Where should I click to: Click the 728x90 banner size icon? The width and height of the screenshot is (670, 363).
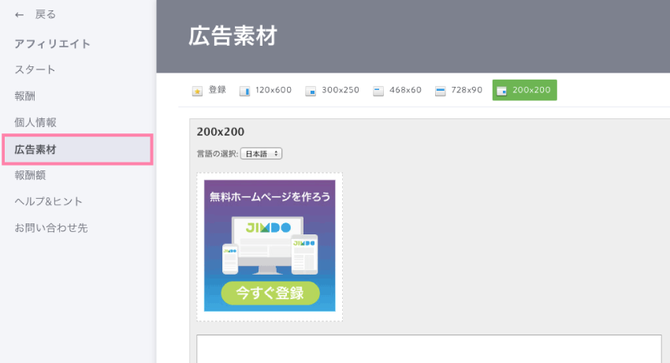coord(440,91)
